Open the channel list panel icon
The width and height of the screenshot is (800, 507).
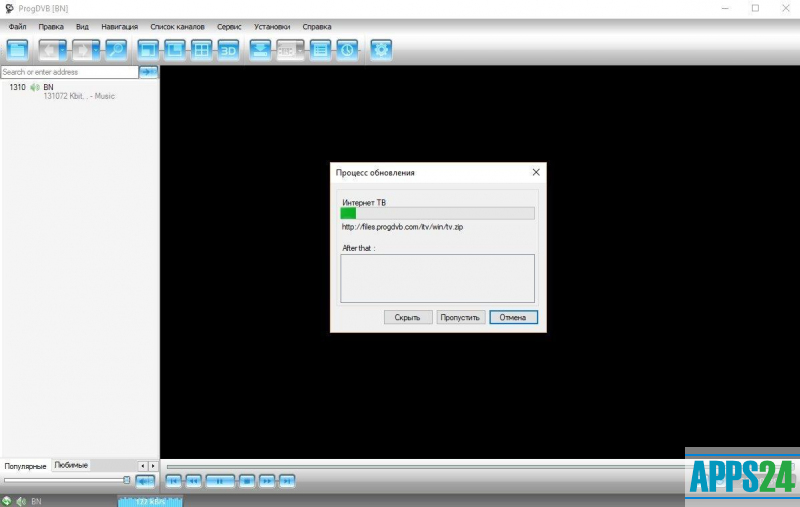[x=17, y=49]
